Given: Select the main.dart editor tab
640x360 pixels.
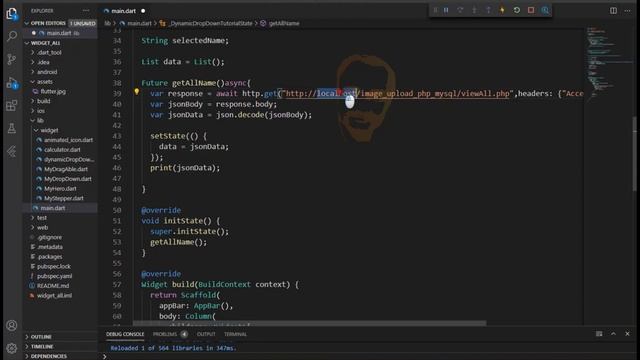Looking at the screenshot, I should pos(124,11).
